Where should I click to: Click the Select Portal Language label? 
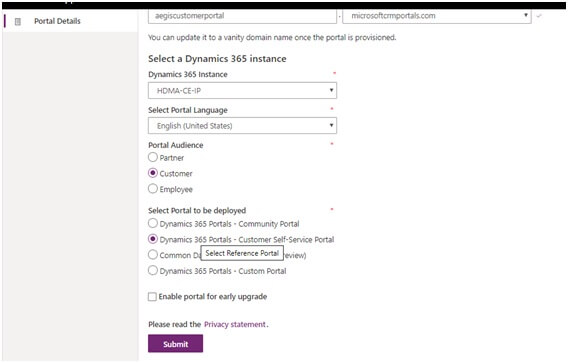(188, 110)
